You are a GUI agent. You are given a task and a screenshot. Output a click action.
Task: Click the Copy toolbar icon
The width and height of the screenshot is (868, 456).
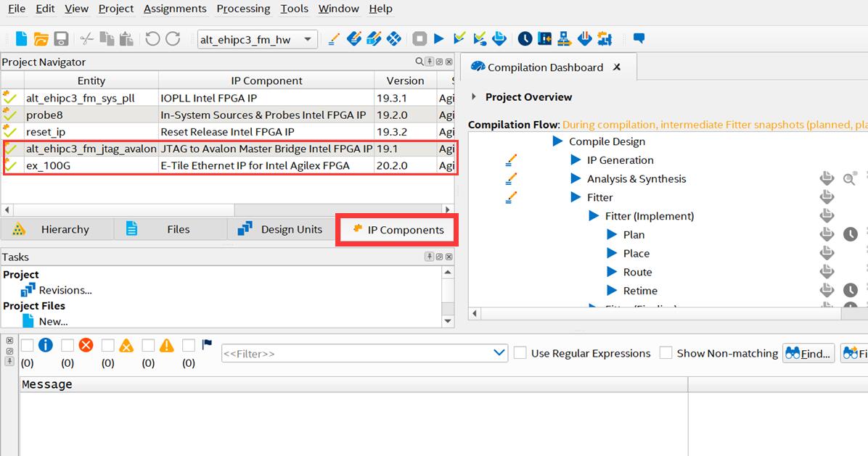click(107, 38)
